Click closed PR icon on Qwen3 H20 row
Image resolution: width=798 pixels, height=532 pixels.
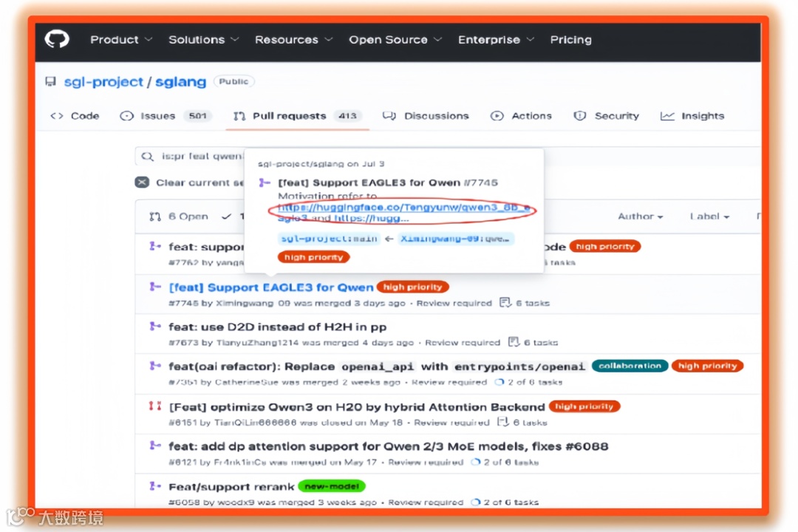155,406
